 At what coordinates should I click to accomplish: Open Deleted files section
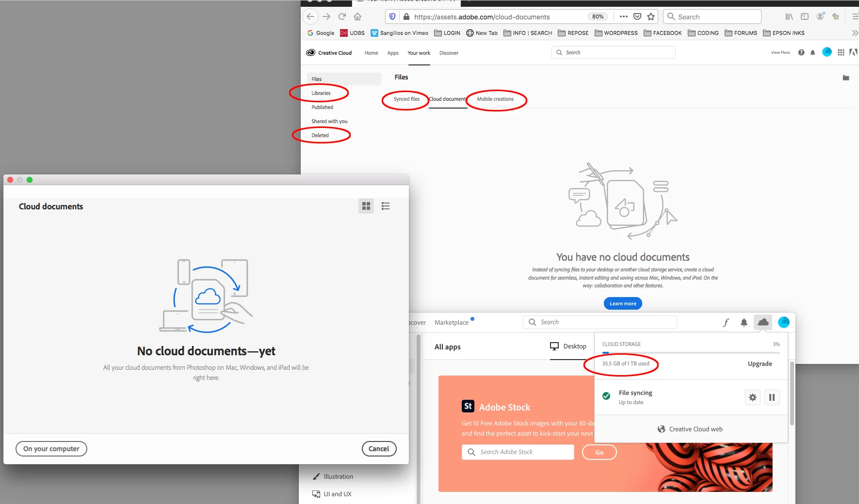320,135
